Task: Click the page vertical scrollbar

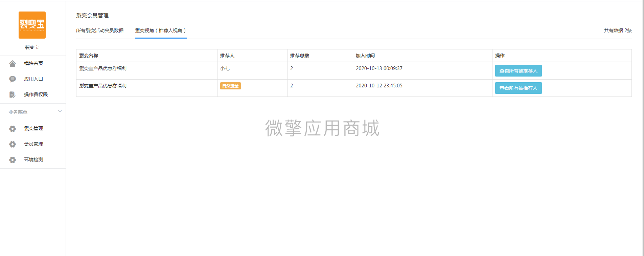Action: click(643, 128)
